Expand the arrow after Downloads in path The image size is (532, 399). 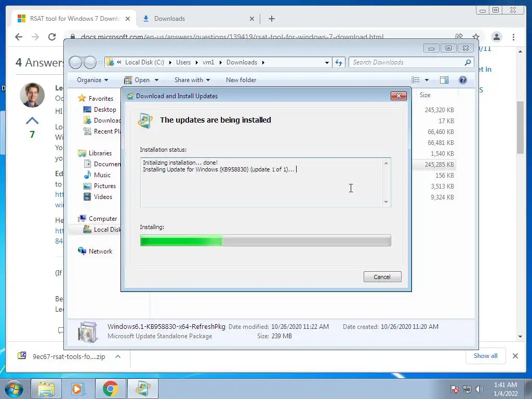(263, 62)
